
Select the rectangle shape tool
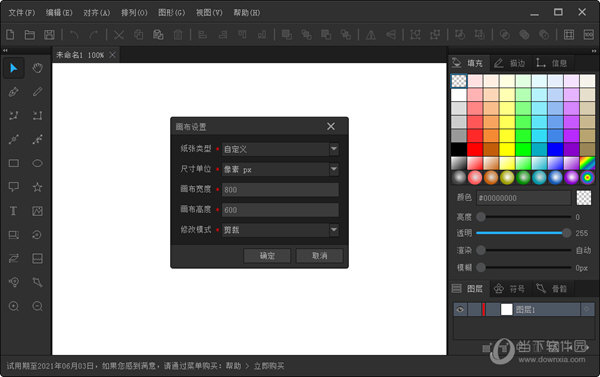(14, 163)
